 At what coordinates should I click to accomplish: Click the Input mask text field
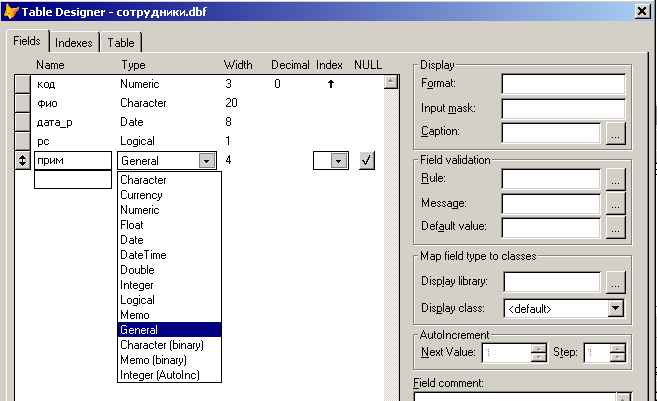[x=563, y=108]
